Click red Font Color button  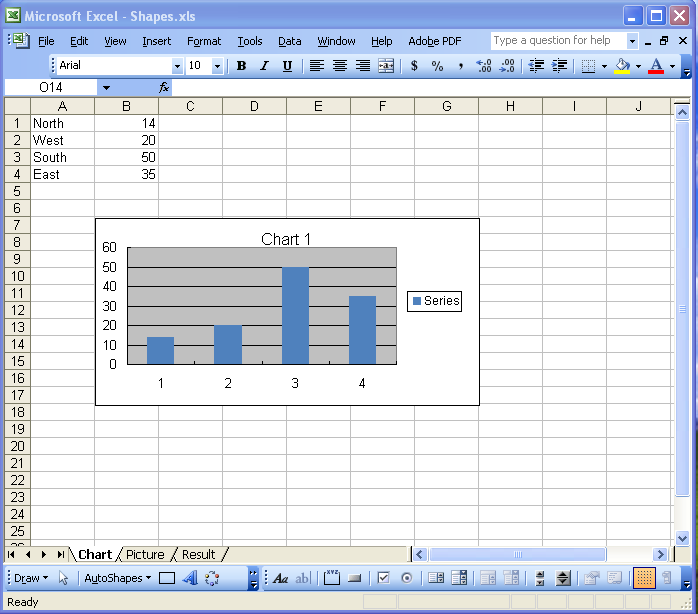656,66
